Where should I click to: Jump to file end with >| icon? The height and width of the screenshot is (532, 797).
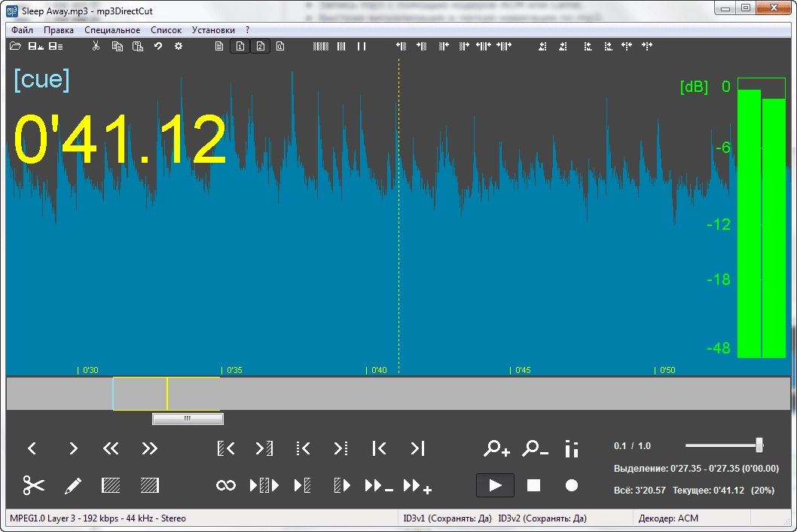coord(418,448)
